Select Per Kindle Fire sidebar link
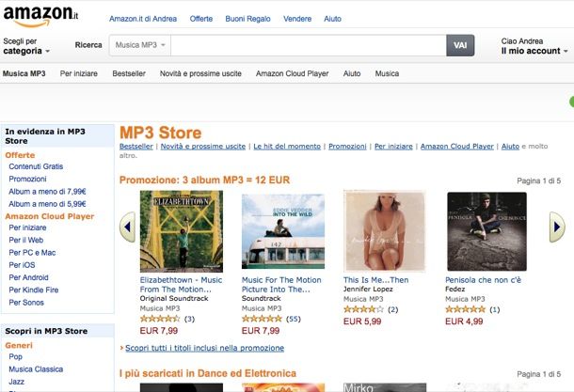 34,290
